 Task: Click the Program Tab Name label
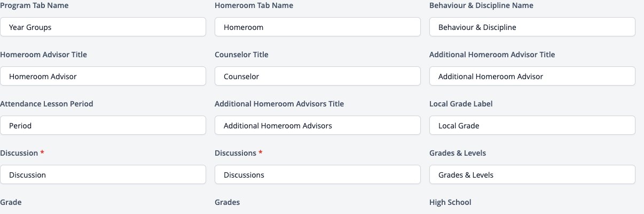34,5
